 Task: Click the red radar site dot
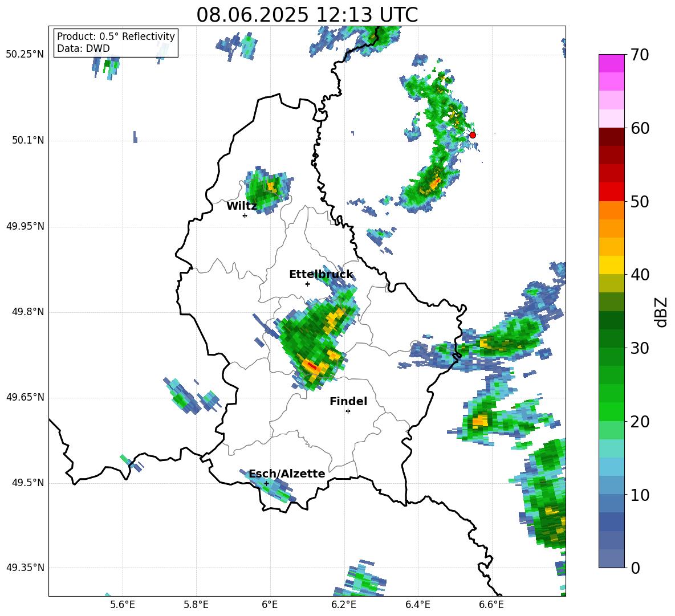pos(473,135)
